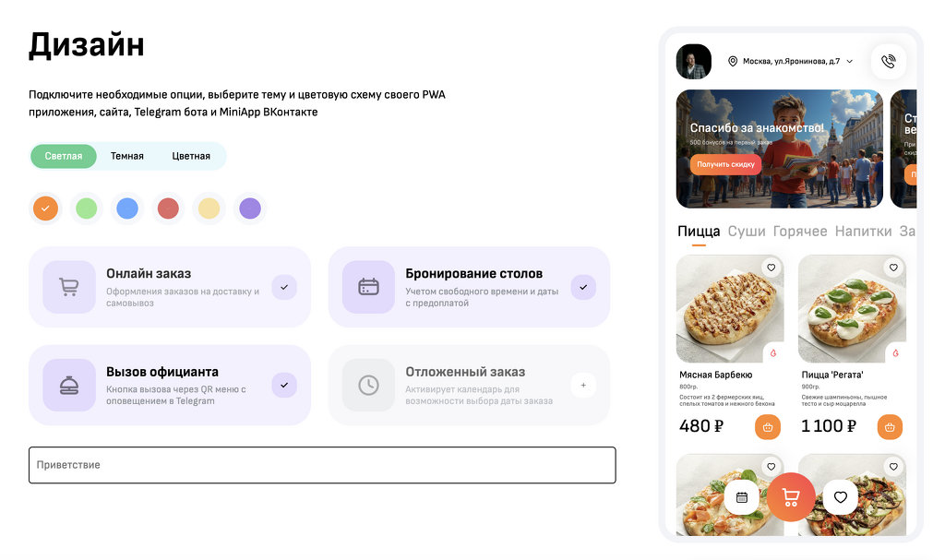
Task: Open the Суши menu category
Action: [747, 232]
